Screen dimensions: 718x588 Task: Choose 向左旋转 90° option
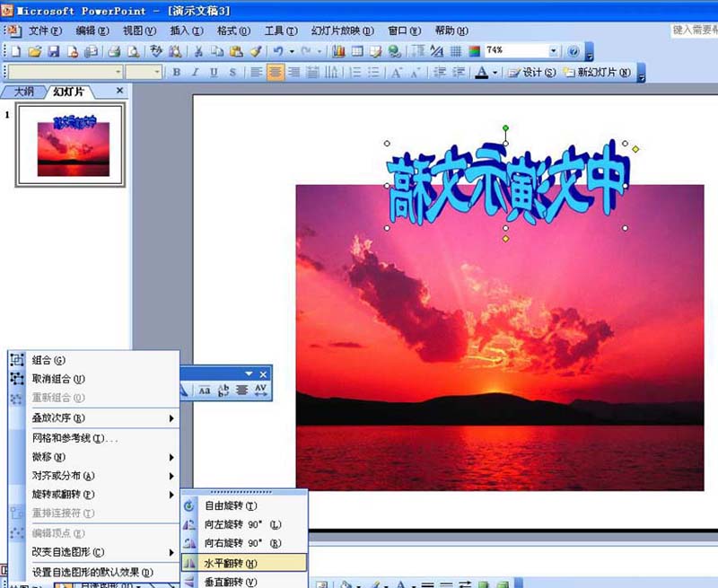click(244, 524)
